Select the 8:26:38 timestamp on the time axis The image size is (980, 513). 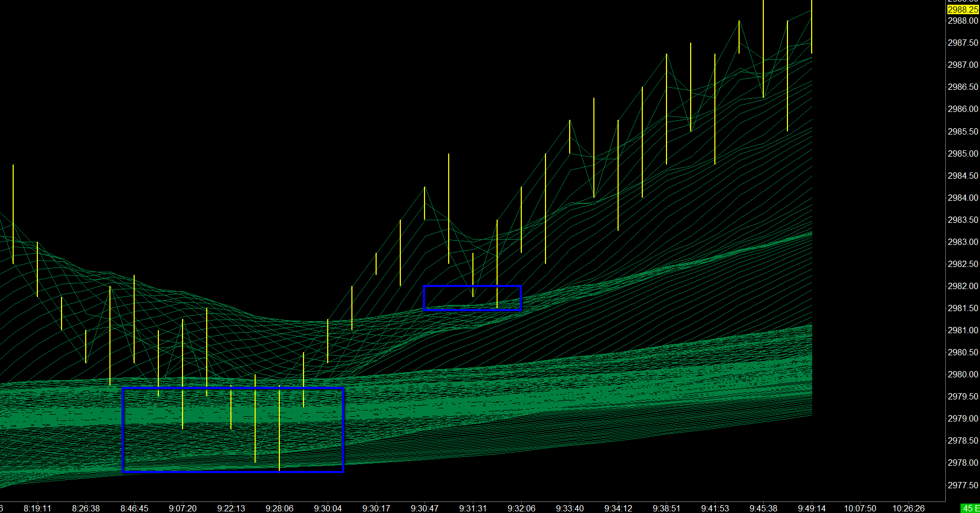[86, 508]
